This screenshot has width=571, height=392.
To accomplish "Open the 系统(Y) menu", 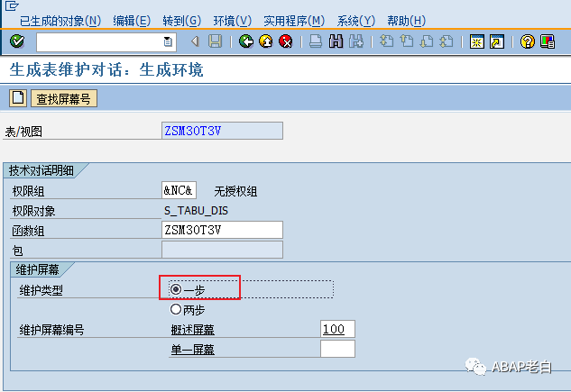I will coord(355,21).
